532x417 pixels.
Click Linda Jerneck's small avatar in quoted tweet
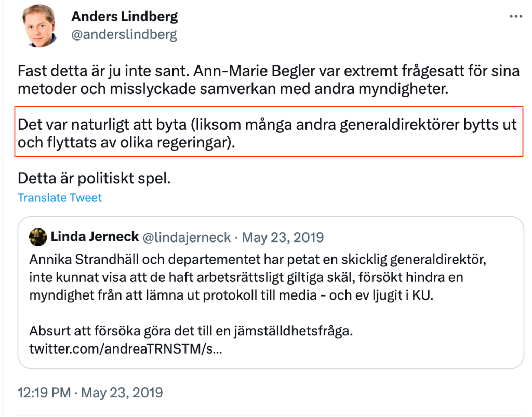pos(37,237)
